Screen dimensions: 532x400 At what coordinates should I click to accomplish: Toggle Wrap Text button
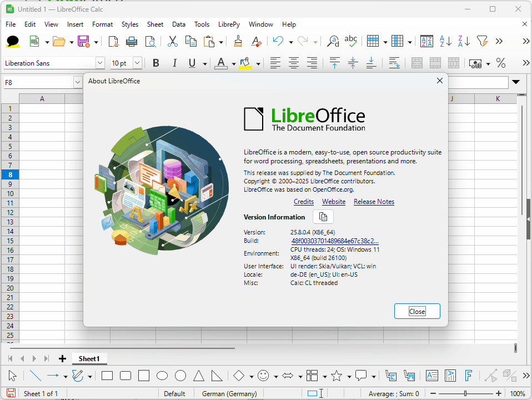394,63
